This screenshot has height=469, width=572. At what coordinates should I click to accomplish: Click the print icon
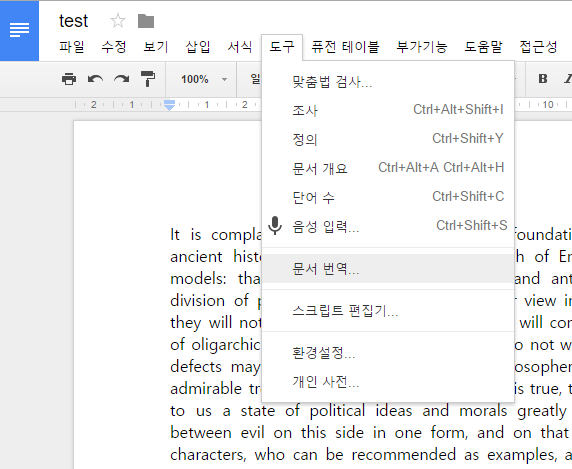69,79
